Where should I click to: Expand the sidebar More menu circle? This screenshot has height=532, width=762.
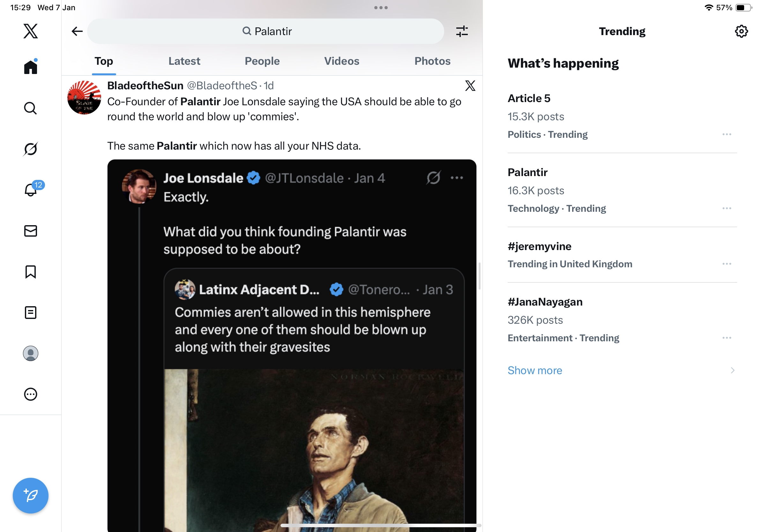pyautogui.click(x=31, y=394)
